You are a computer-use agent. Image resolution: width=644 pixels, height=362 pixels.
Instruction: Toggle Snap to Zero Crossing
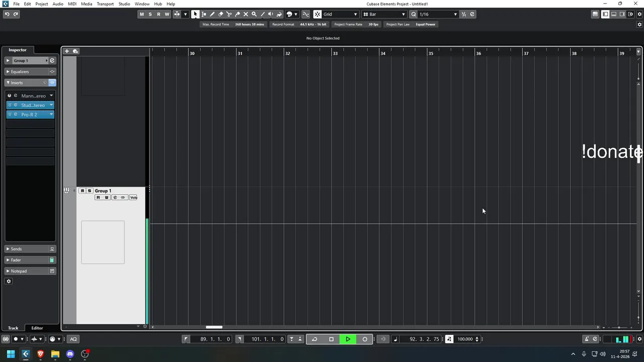[306, 14]
